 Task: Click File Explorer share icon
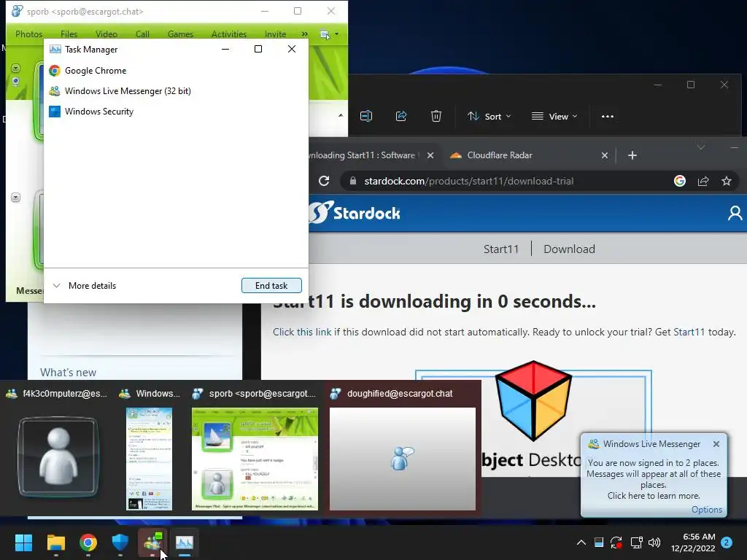[x=401, y=116]
